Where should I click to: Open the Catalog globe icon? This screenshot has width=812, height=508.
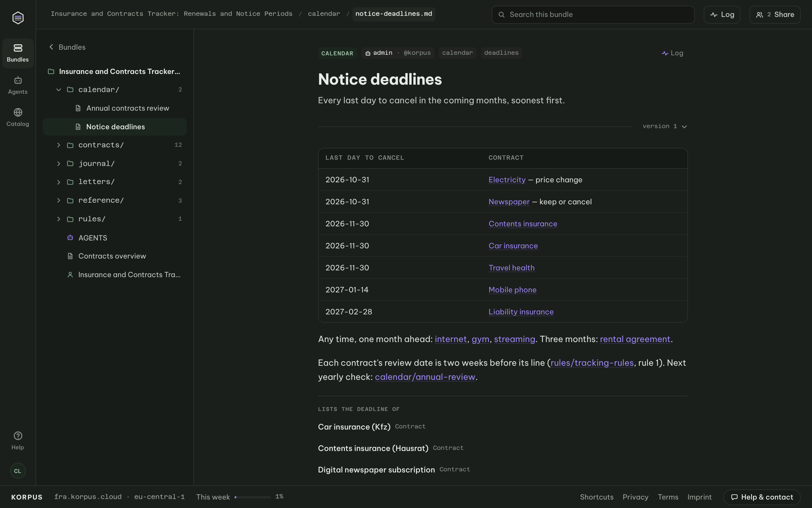tap(18, 112)
